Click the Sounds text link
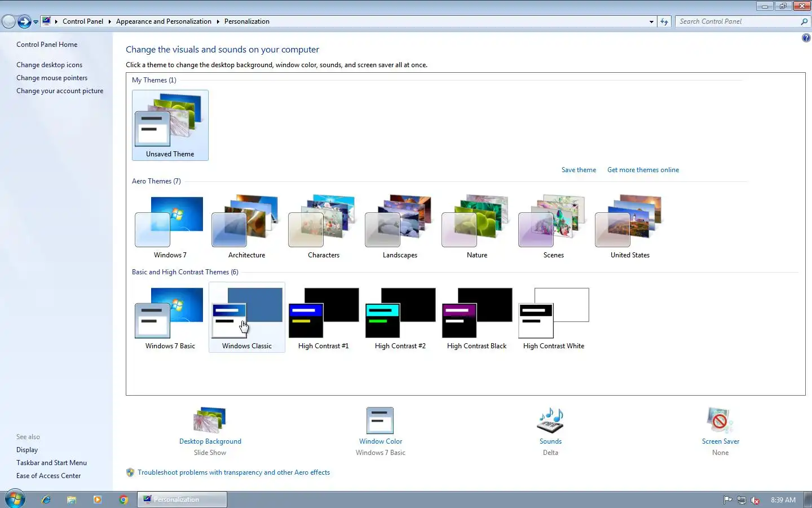 (550, 441)
